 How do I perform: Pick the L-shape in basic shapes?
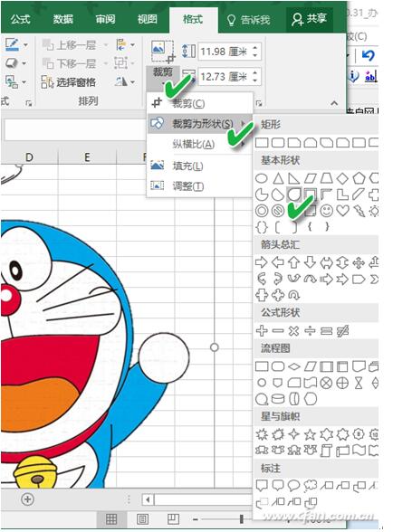pos(342,195)
